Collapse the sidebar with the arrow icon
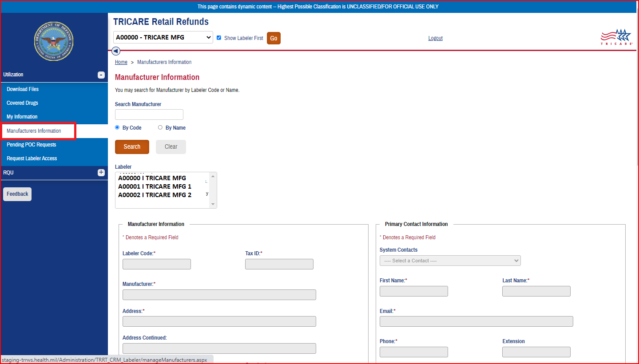The image size is (639, 364). coord(116,51)
